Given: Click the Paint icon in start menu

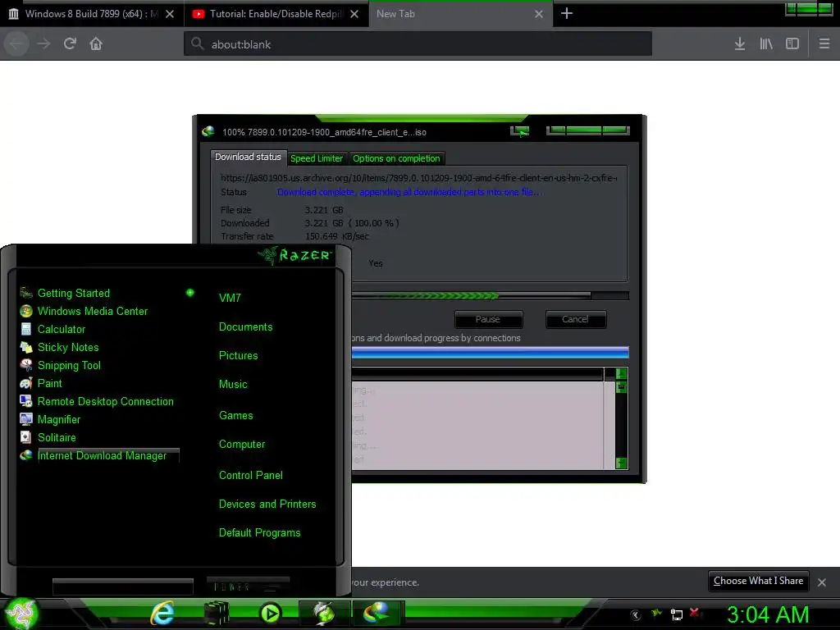Looking at the screenshot, I should click(x=25, y=383).
